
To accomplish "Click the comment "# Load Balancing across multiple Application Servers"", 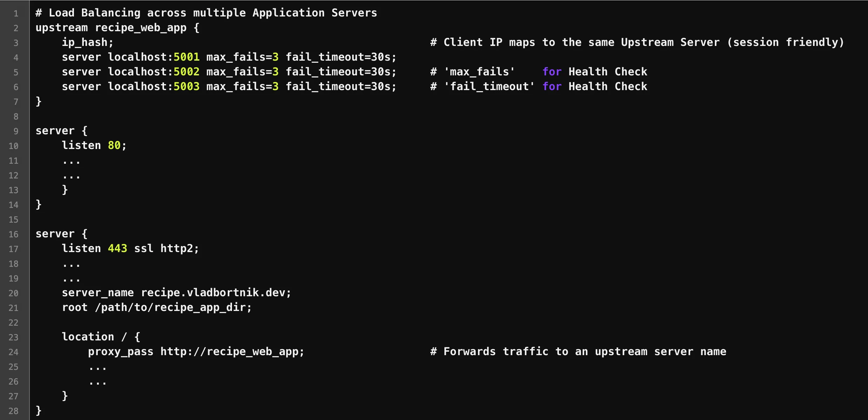I will tap(206, 13).
